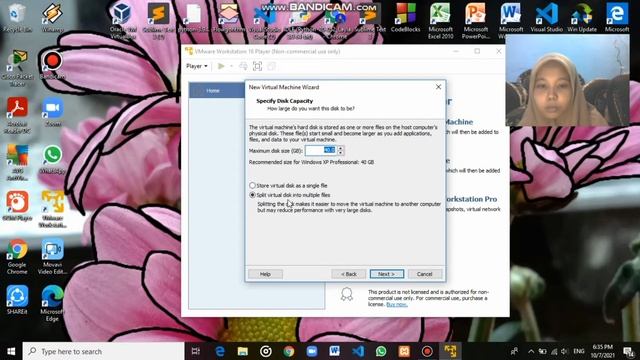Viewport: 640px width, 360px height.
Task: Select Store virtual disk as a single file
Action: (288, 186)
